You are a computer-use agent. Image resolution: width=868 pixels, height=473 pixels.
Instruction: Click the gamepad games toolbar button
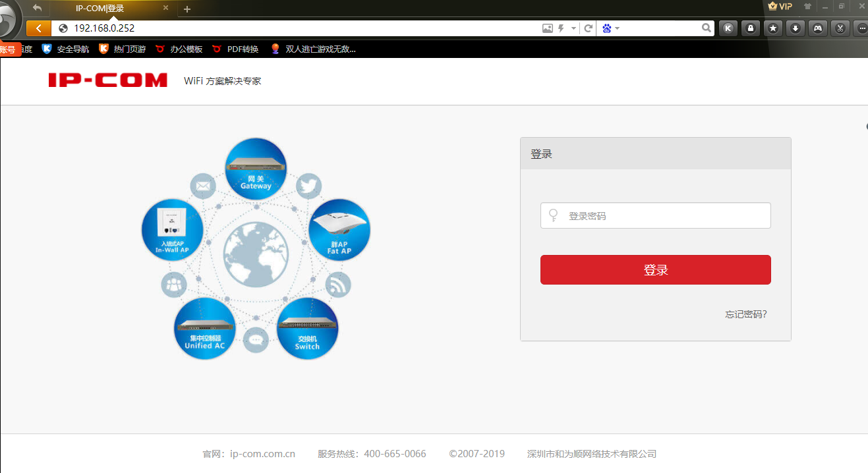pyautogui.click(x=818, y=28)
